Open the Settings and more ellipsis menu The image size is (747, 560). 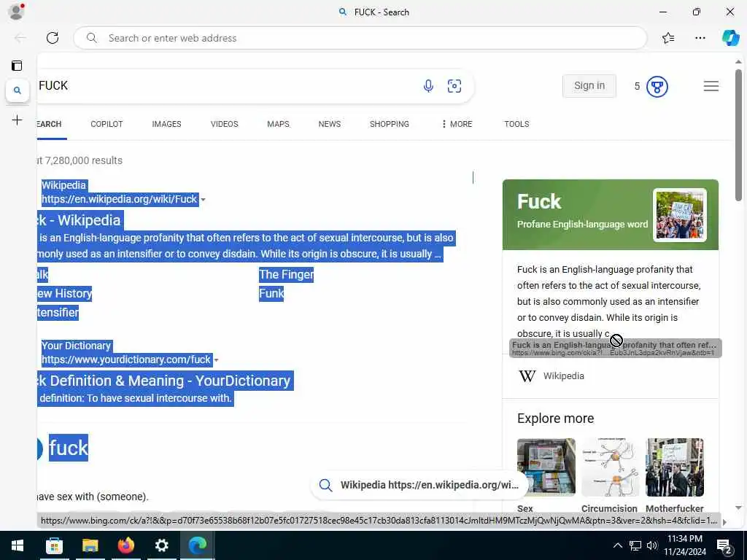700,38
